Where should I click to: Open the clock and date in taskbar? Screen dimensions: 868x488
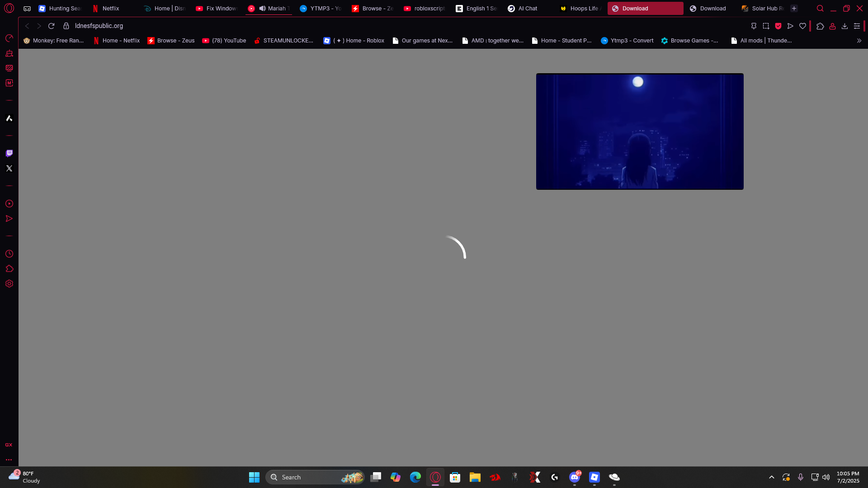tap(848, 477)
